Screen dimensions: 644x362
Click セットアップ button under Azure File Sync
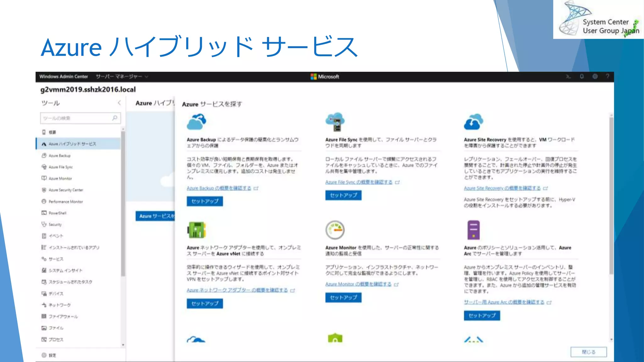click(x=343, y=195)
